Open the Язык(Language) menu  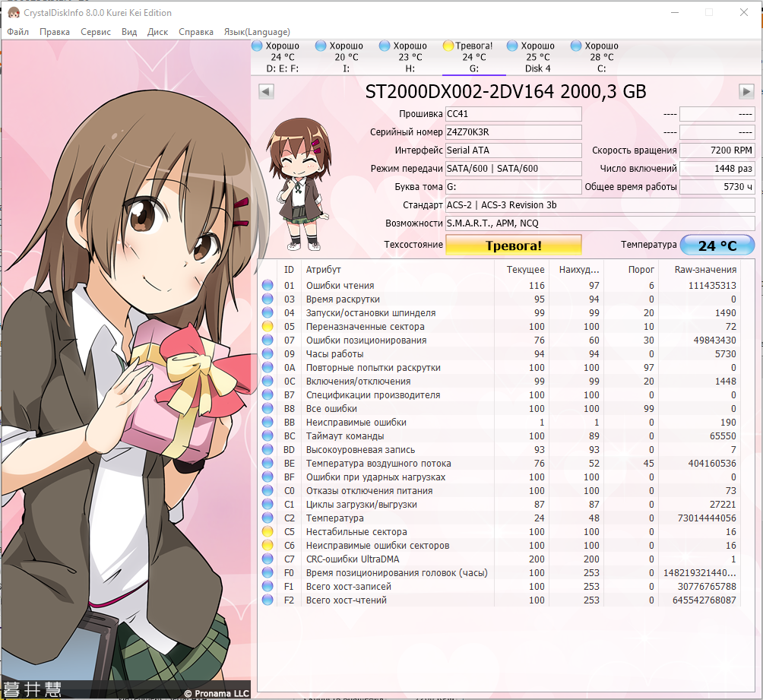(257, 32)
